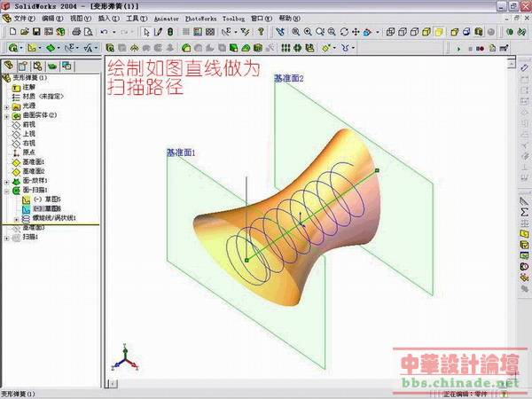Open the Toolbox menu

tap(234, 18)
